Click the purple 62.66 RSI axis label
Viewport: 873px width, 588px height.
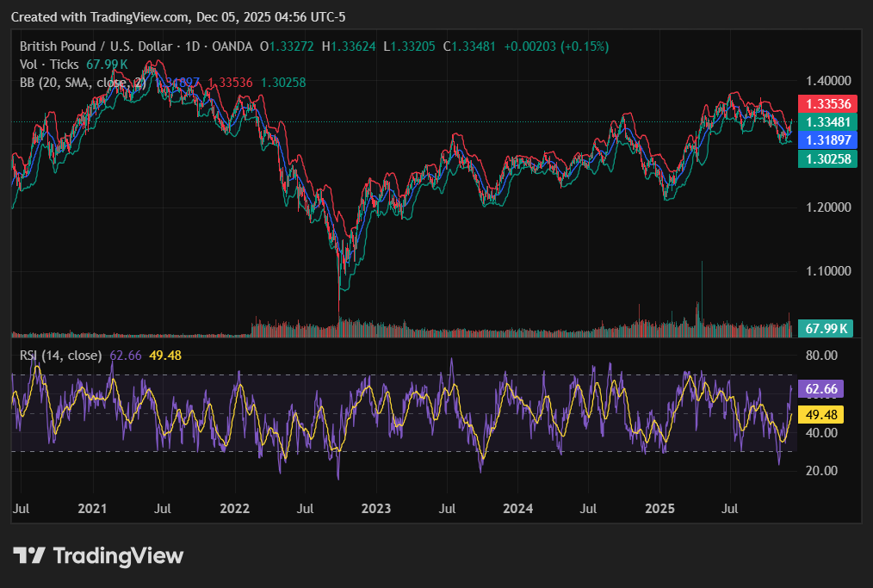pyautogui.click(x=820, y=389)
